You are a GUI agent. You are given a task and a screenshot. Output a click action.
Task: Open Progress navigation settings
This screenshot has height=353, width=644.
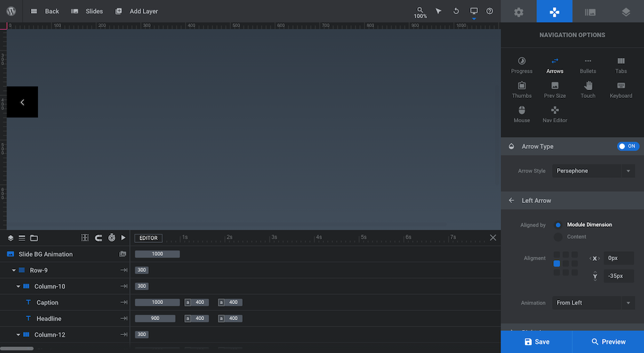pos(522,65)
